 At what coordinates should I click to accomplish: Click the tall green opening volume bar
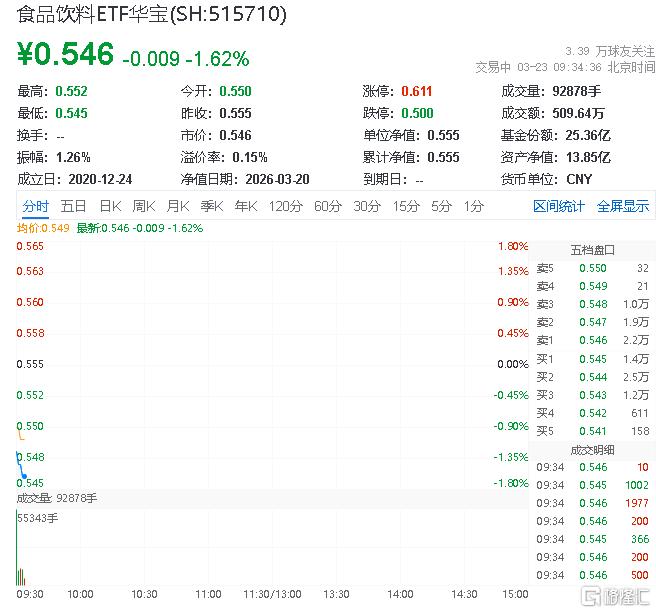(x=17, y=547)
